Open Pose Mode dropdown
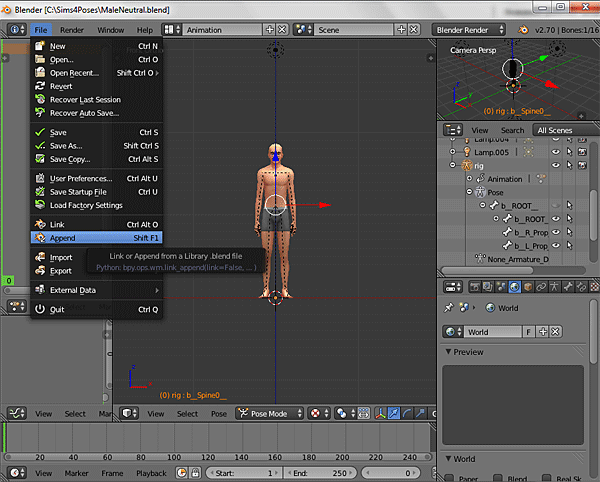Screen dimensions: 600x482 click(270, 414)
